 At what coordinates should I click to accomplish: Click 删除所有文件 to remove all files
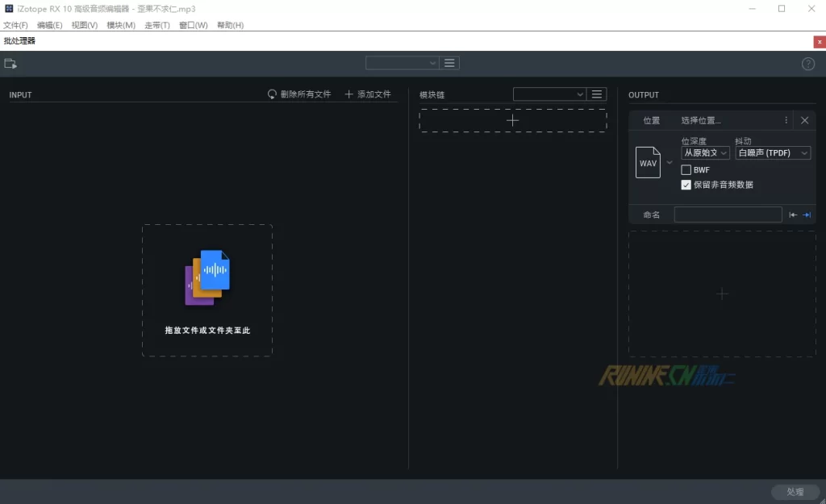pyautogui.click(x=299, y=94)
